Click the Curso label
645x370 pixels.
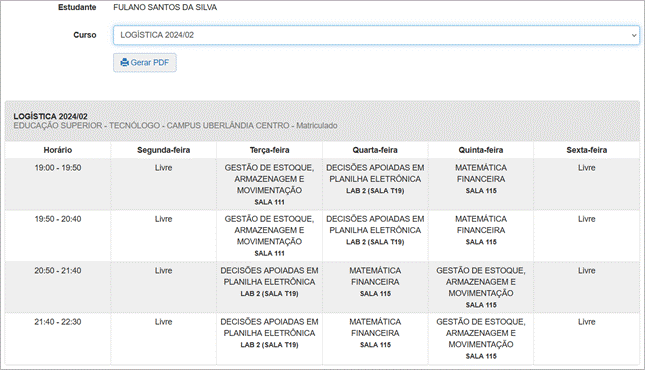point(85,35)
